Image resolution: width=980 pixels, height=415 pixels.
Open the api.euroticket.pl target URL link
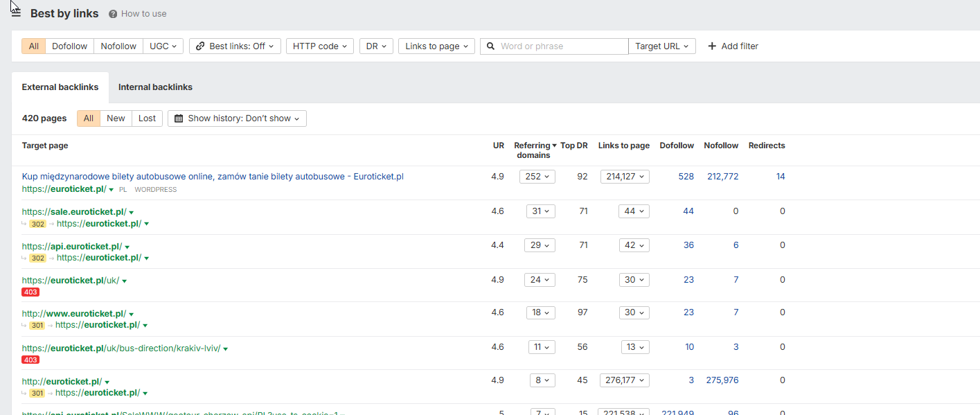(72, 246)
